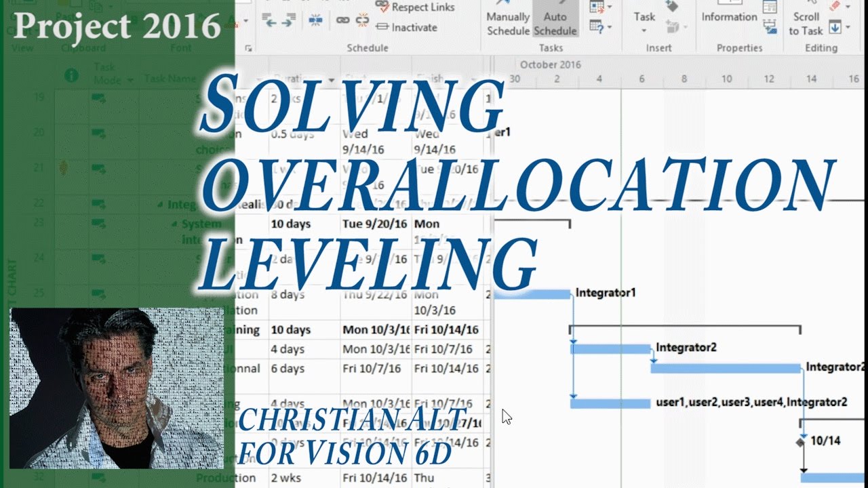Screen dimensions: 868x488
Task: Select the Gantt bar labeled user1,user2,user3,user4,Integrator2
Action: (x=610, y=403)
